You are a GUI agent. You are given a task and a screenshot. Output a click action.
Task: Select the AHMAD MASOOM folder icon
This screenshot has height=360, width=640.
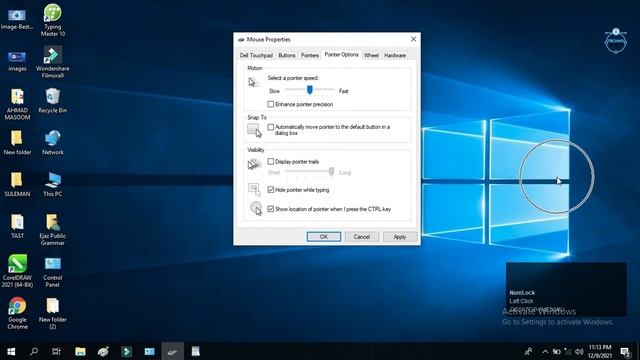(17, 104)
